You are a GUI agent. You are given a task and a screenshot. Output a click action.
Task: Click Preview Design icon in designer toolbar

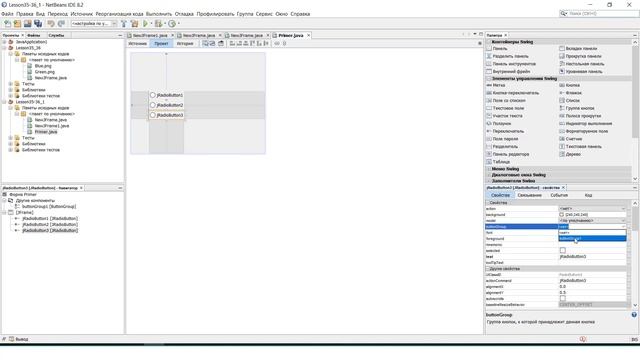[x=221, y=43]
